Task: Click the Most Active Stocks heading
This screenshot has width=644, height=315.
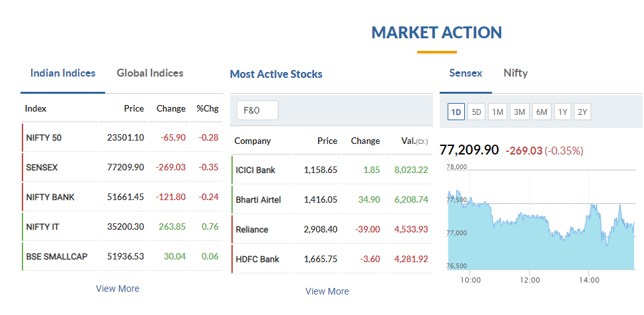Action: tap(276, 74)
